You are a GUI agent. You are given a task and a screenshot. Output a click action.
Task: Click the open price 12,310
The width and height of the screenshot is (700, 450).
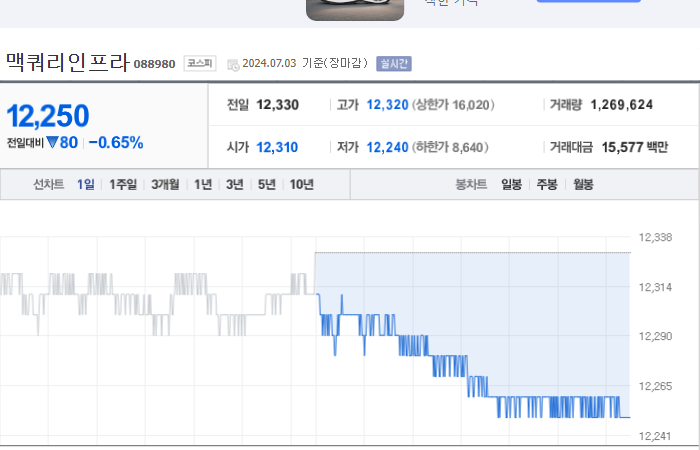[x=277, y=147]
